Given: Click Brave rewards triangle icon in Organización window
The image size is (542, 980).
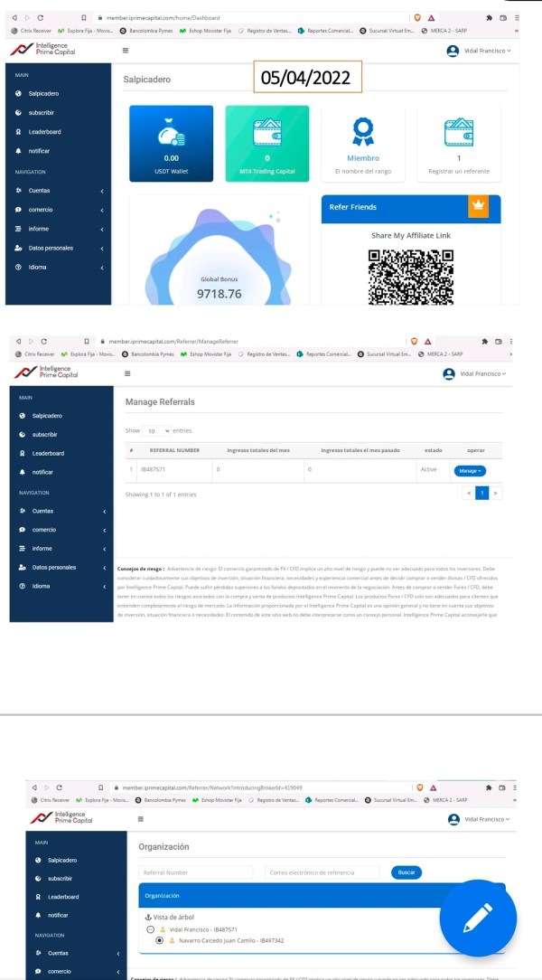Looking at the screenshot, I should [x=434, y=787].
